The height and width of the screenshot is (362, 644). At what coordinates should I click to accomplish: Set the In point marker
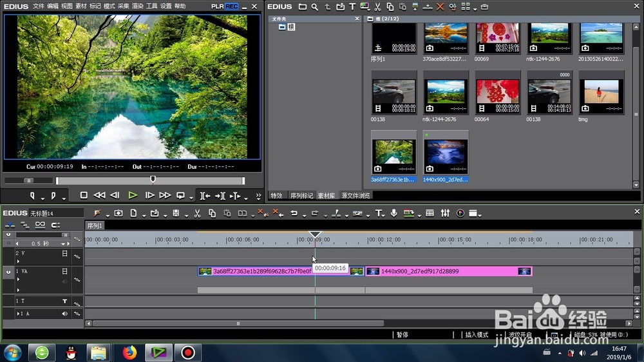32,196
